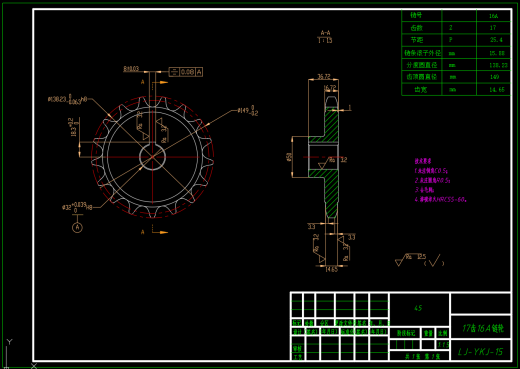Click the tip diameter value 149 in the table

pyautogui.click(x=494, y=77)
